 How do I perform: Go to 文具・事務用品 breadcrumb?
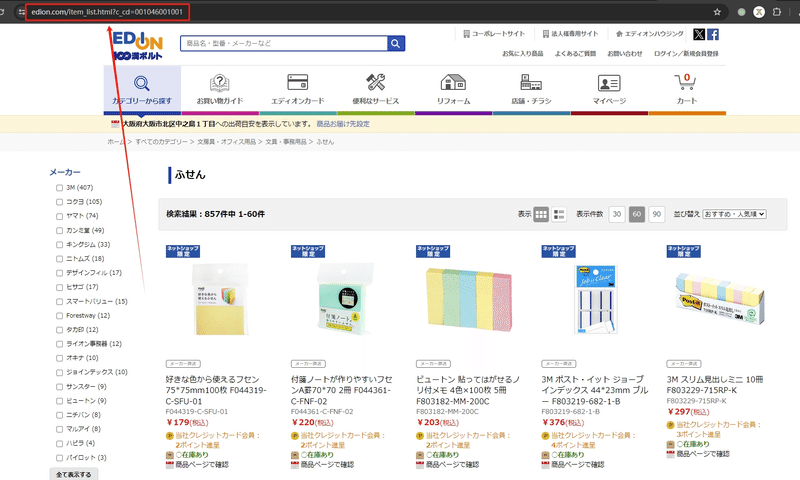pos(286,142)
